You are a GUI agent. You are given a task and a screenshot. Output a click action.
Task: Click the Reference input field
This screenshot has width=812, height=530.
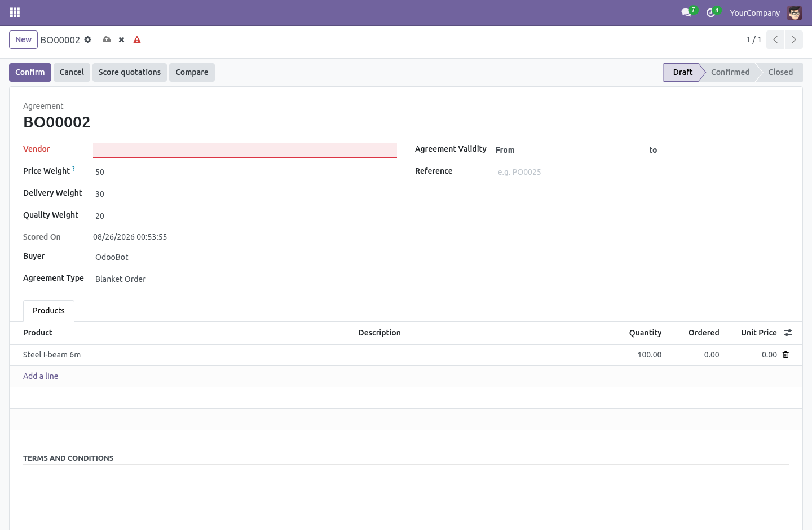pyautogui.click(x=642, y=172)
